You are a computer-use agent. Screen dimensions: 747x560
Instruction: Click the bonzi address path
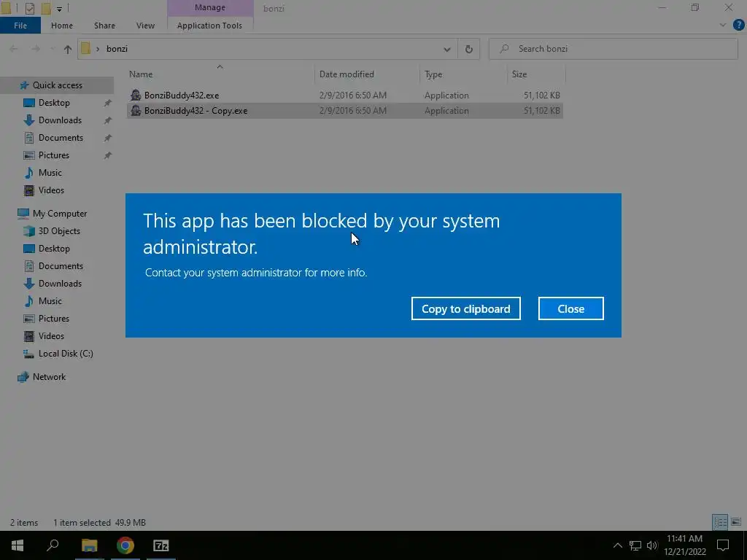[x=117, y=49]
